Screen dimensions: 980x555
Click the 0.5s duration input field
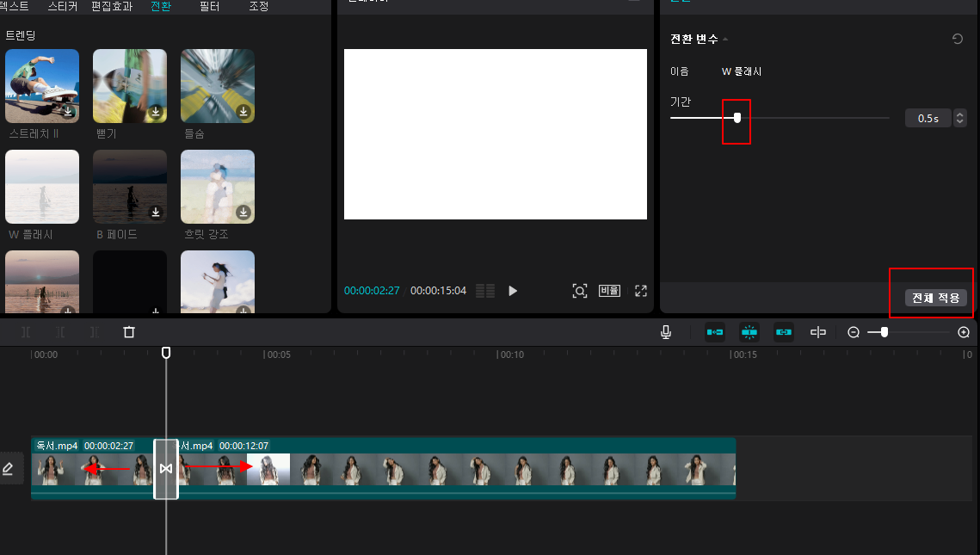point(928,118)
